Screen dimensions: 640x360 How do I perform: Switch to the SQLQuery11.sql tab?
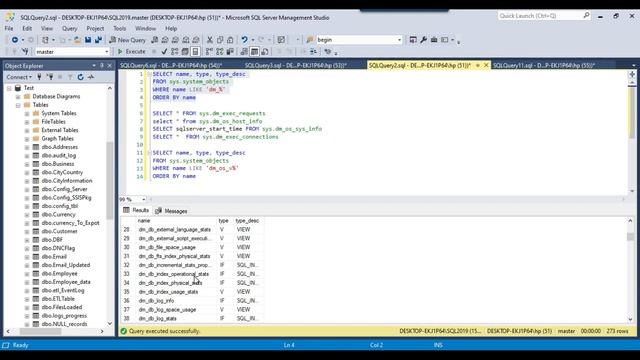coord(544,65)
